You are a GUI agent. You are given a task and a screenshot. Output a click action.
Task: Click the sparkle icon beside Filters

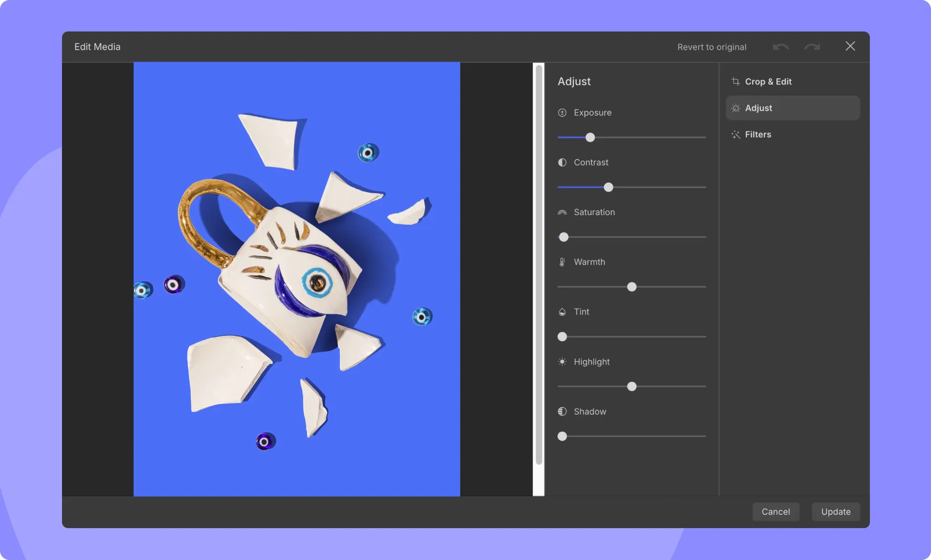click(x=736, y=135)
